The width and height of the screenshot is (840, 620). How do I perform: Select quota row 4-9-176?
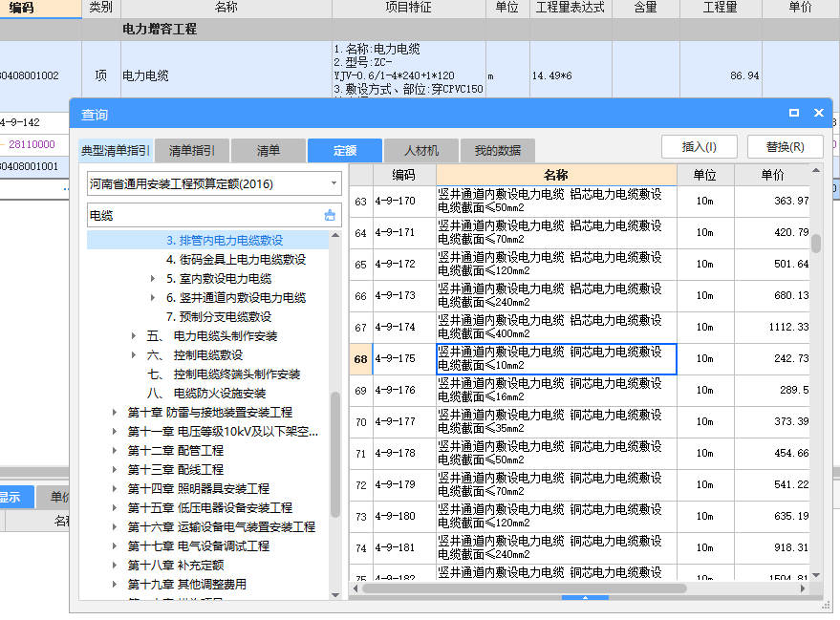coord(579,391)
